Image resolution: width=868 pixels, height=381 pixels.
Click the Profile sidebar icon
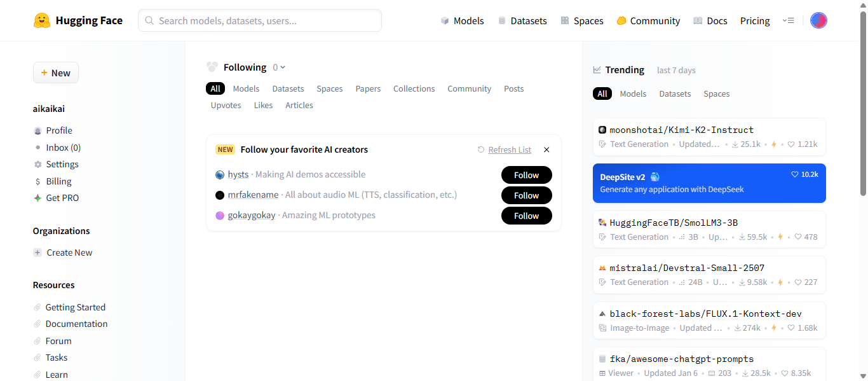click(37, 130)
